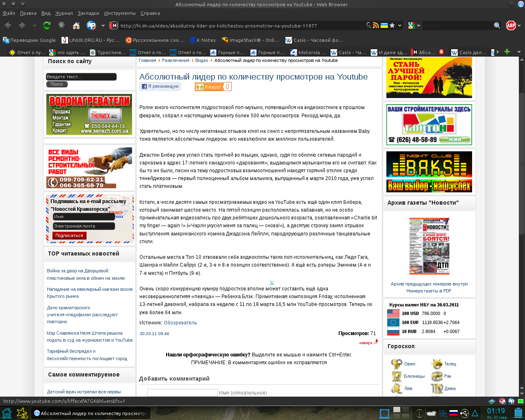Switch to the Motorola tab
This screenshot has height=420, width=525.
coord(308,52)
